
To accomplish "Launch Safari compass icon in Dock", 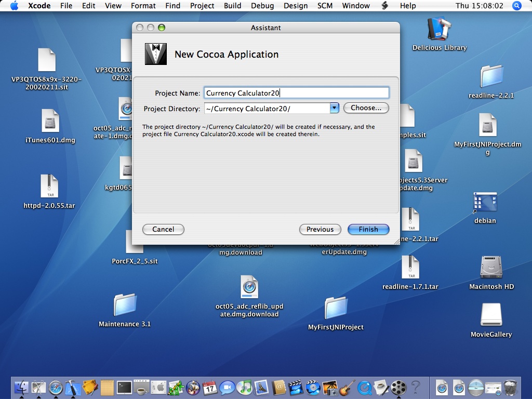I will point(56,388).
